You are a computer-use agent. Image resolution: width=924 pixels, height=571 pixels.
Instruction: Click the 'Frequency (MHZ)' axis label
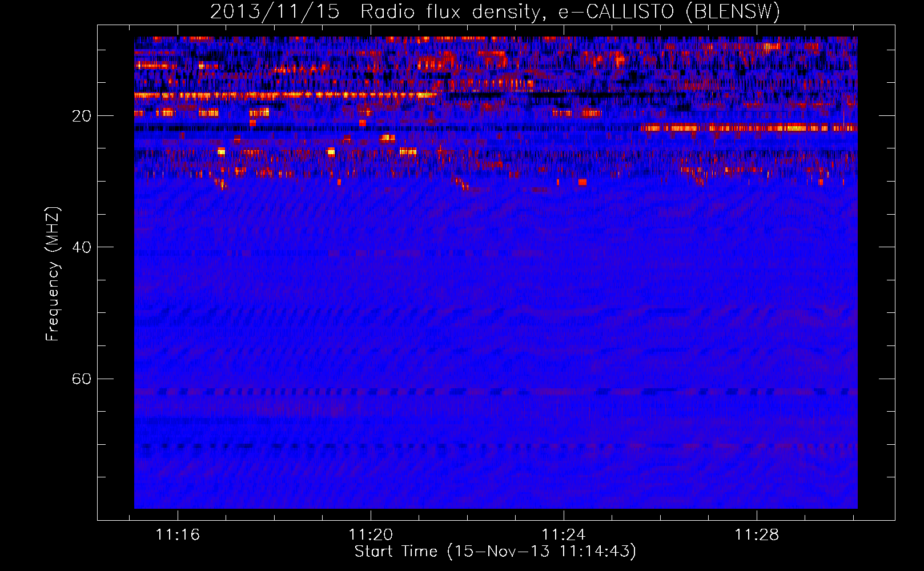[53, 274]
